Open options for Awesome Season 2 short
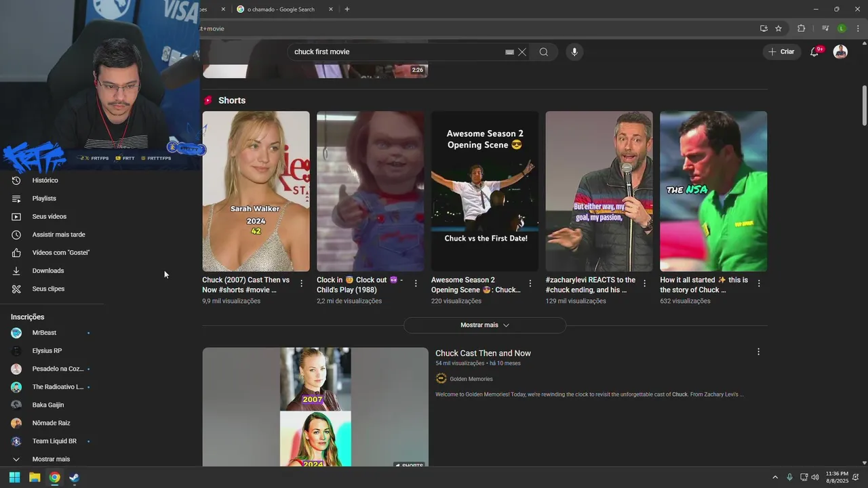Screen dimensions: 868x488 (x=530, y=283)
